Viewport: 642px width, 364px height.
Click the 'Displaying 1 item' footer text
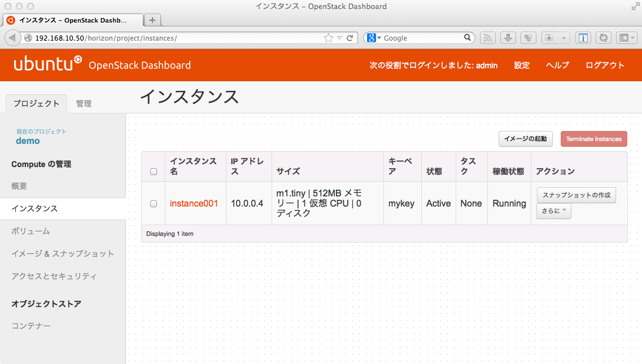170,234
